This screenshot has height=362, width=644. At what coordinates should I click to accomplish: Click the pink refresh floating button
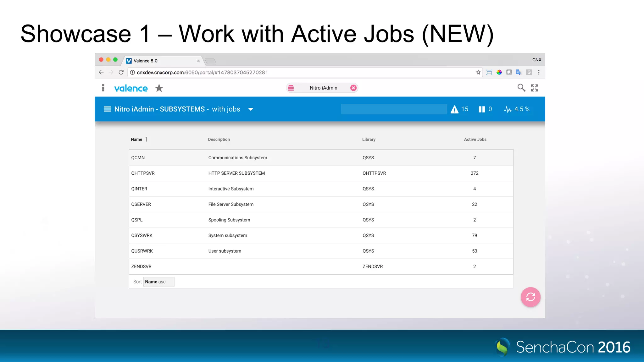pos(530,297)
